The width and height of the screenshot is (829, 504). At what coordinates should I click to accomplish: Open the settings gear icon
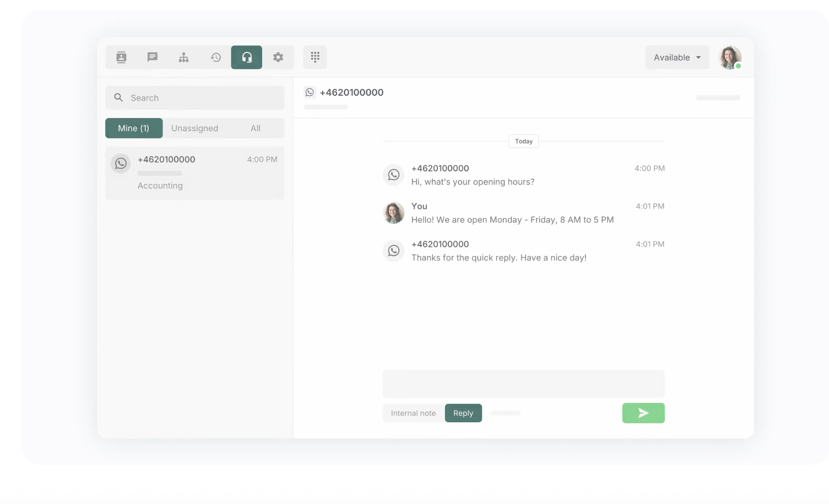(278, 57)
